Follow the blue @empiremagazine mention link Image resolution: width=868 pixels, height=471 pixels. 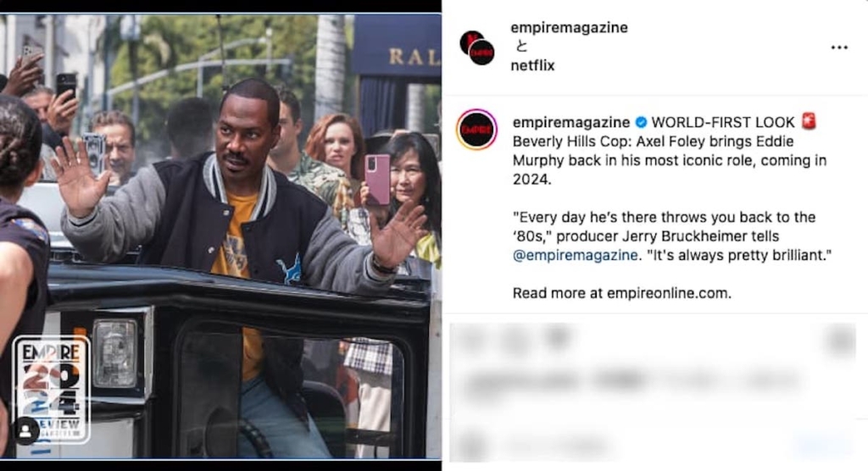[x=576, y=255]
